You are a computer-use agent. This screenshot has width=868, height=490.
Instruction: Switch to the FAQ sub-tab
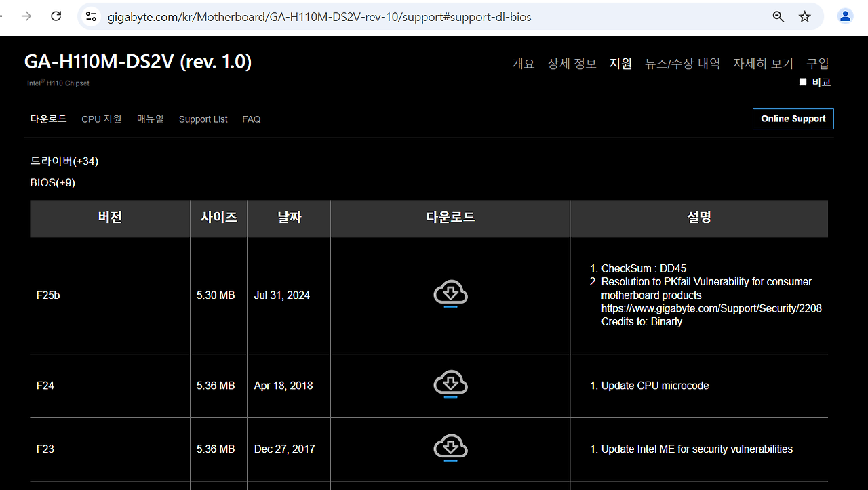(252, 119)
